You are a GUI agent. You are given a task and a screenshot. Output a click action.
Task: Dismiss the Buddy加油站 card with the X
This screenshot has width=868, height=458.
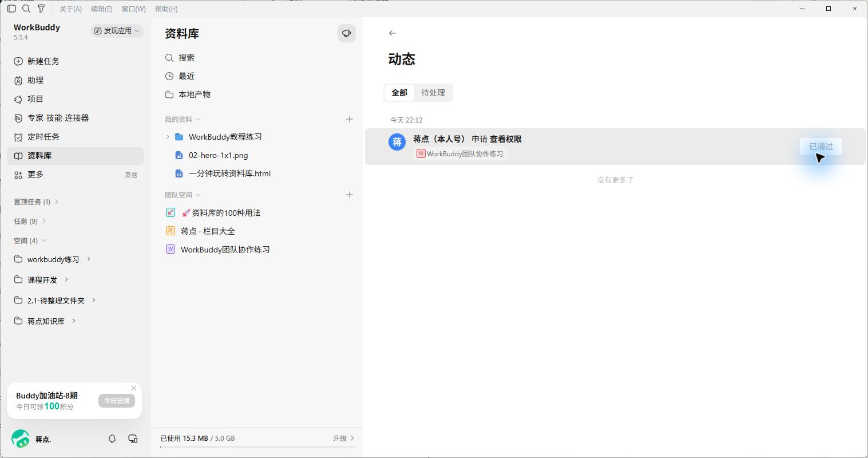(x=134, y=388)
